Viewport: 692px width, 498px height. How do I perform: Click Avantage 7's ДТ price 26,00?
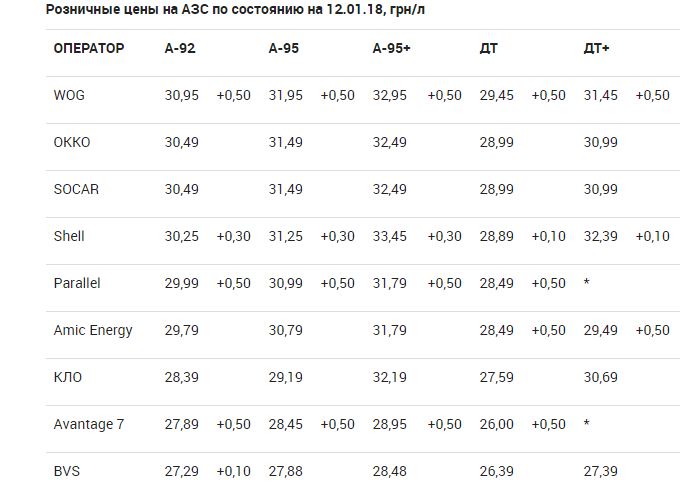coord(497,424)
